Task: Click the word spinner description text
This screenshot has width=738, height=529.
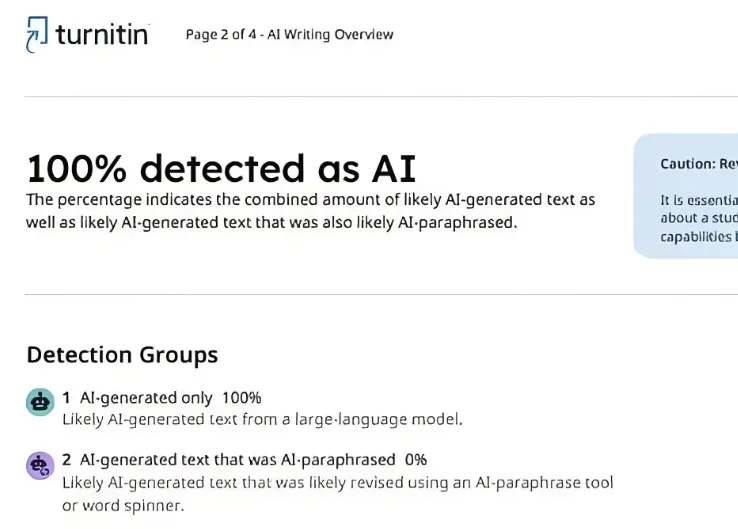Action: [x=337, y=494]
